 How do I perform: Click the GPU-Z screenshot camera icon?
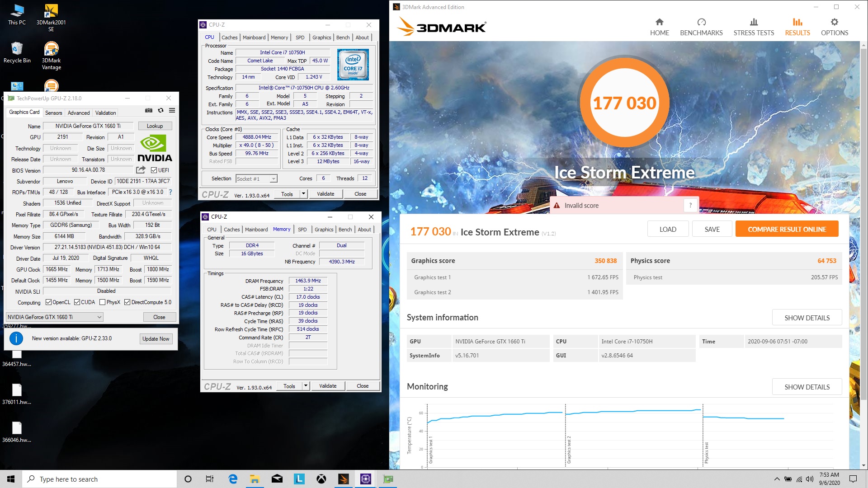[x=148, y=110]
